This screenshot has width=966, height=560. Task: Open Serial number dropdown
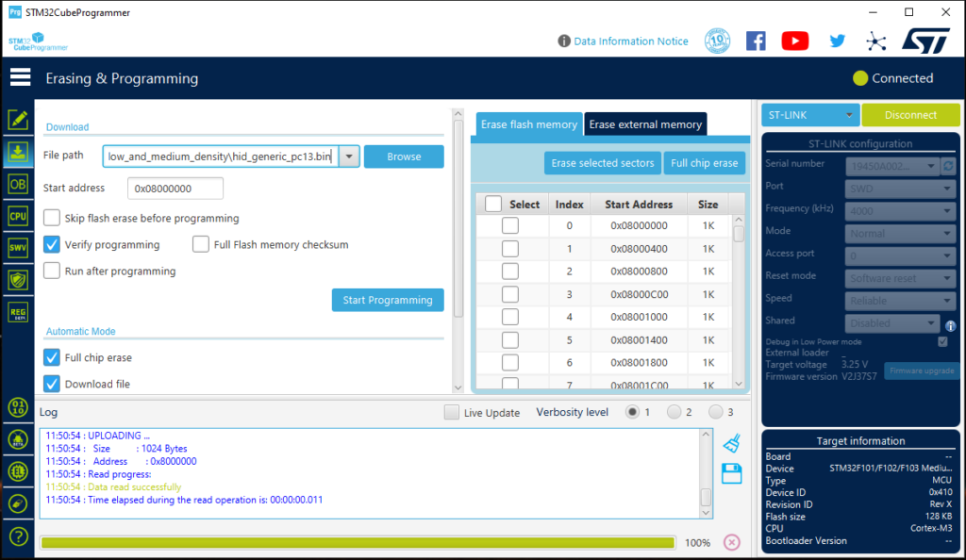coord(891,166)
